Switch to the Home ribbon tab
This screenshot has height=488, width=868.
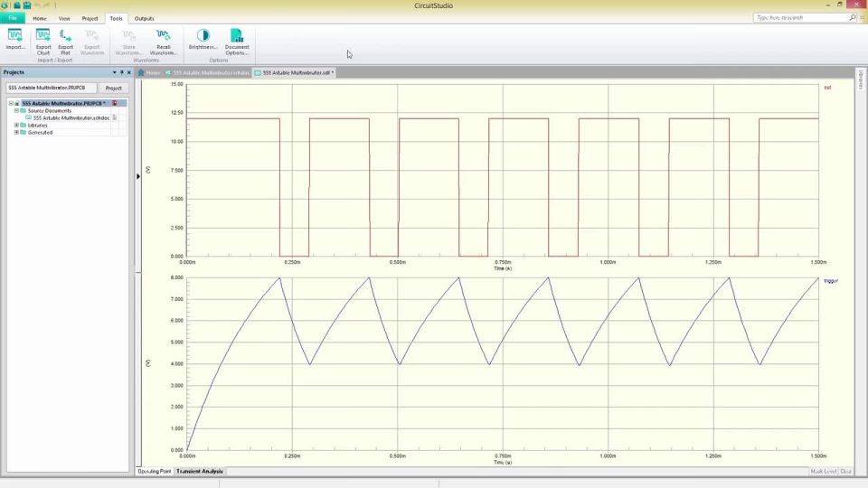point(39,18)
